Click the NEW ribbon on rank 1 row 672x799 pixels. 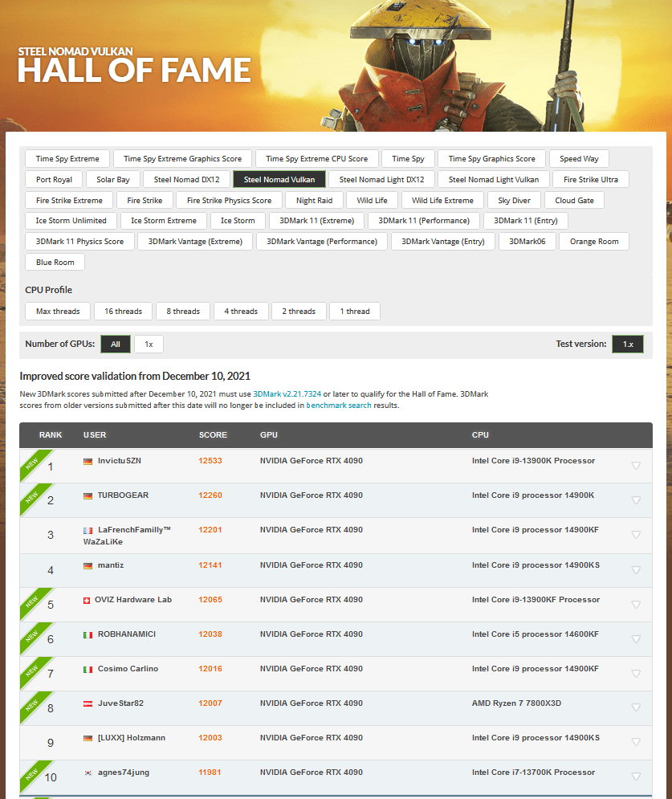point(32,463)
